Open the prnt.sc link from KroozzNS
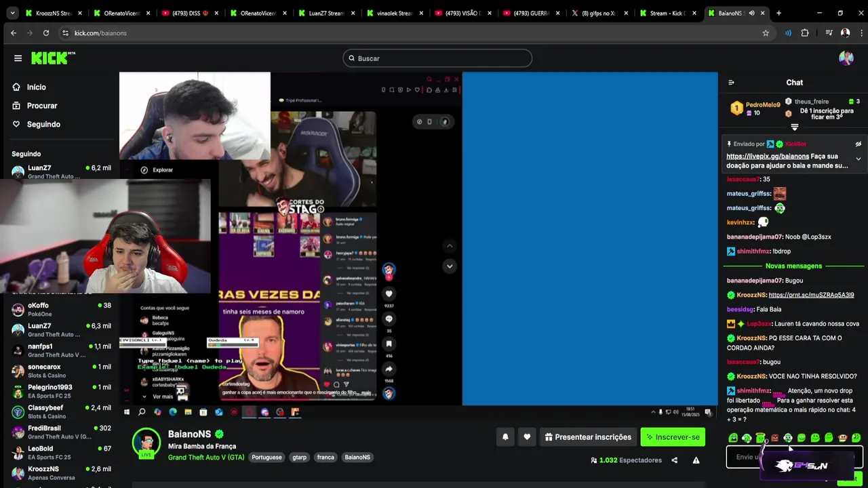 tap(811, 295)
